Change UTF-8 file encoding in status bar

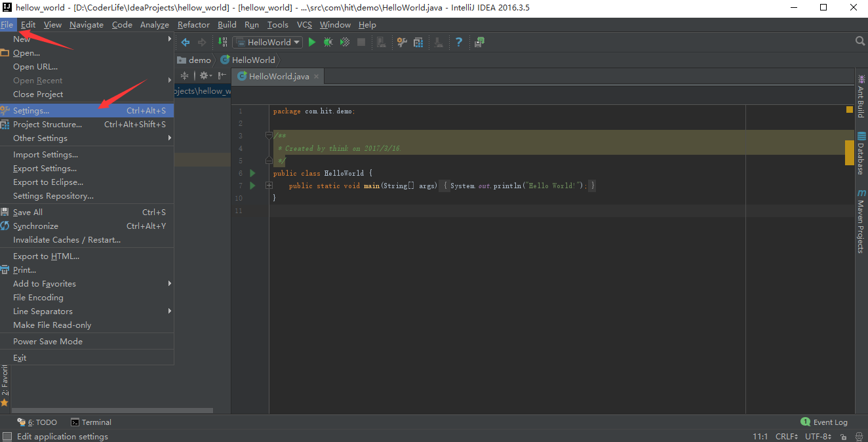pyautogui.click(x=818, y=437)
